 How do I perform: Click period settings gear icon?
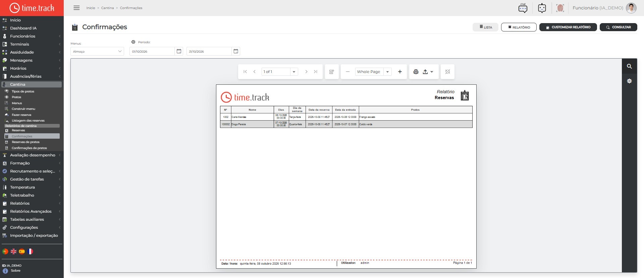133,42
